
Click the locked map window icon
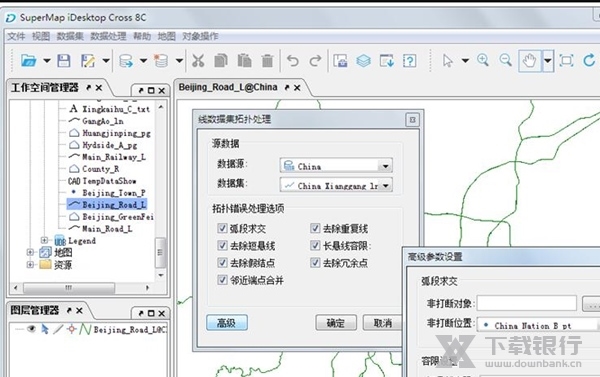coord(340,60)
